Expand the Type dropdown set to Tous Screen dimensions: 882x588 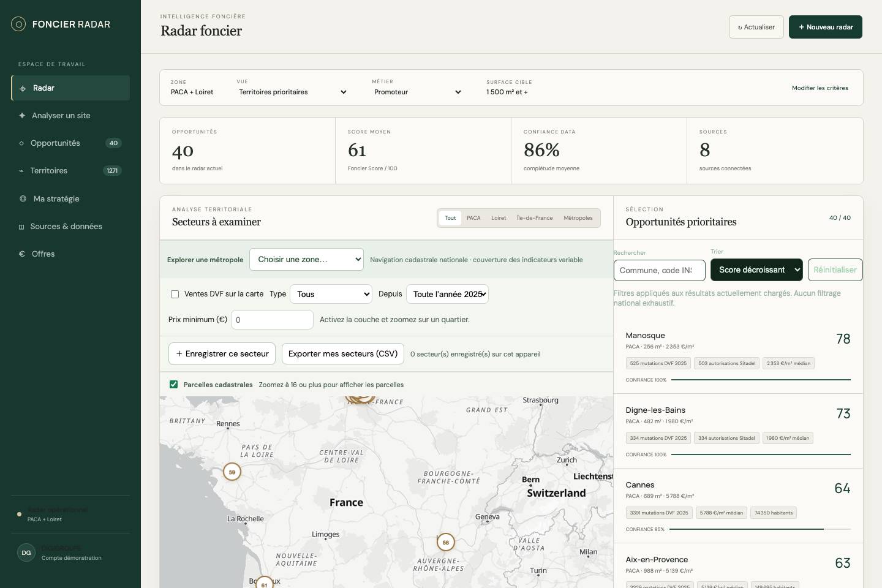[x=331, y=294]
